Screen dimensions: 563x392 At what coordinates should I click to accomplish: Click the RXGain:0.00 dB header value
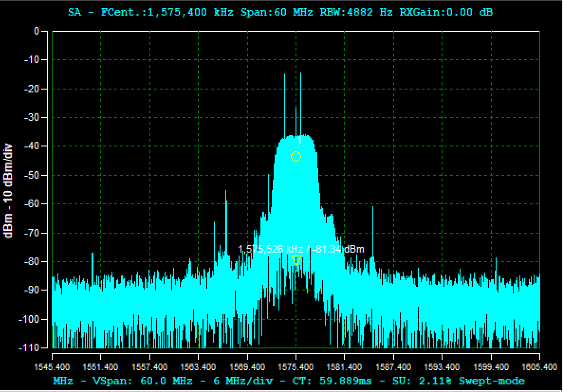(x=446, y=12)
